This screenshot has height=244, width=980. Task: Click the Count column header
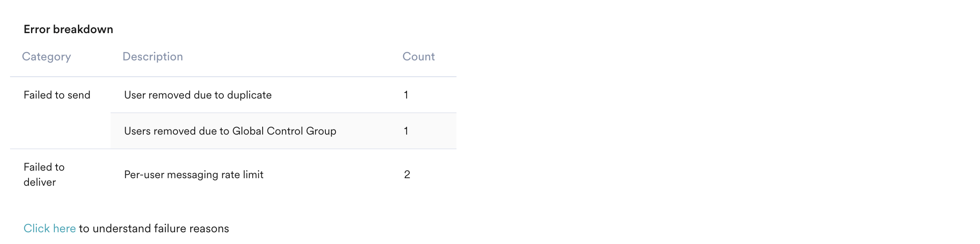418,56
